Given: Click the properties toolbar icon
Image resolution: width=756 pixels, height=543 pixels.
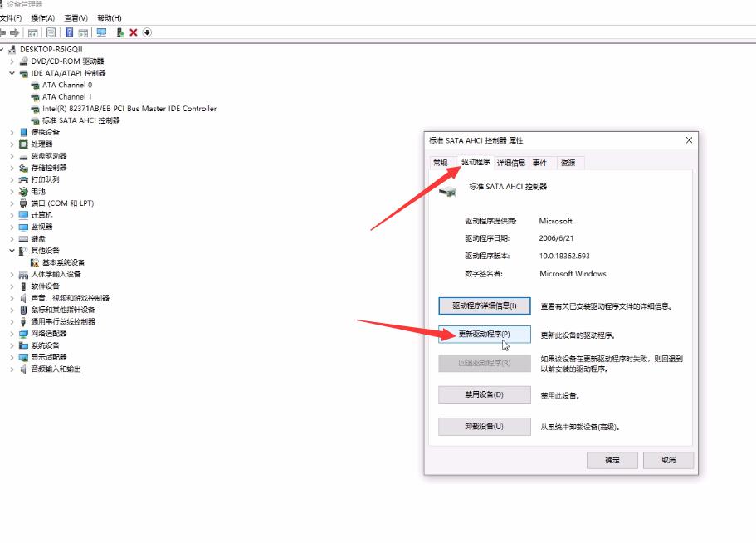Looking at the screenshot, I should [x=51, y=32].
